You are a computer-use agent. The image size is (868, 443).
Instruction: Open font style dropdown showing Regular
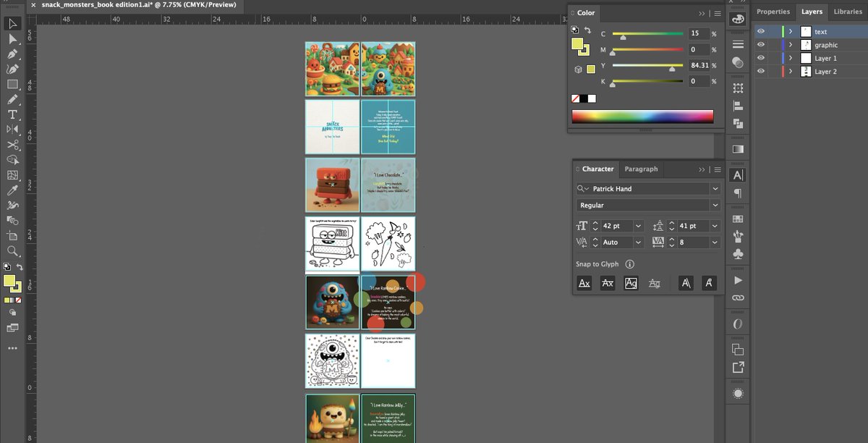pos(715,206)
